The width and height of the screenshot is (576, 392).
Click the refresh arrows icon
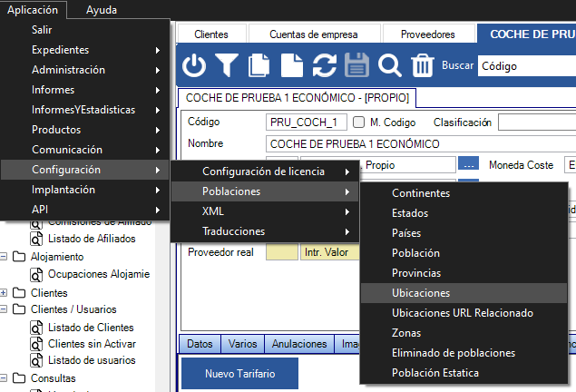coord(324,65)
